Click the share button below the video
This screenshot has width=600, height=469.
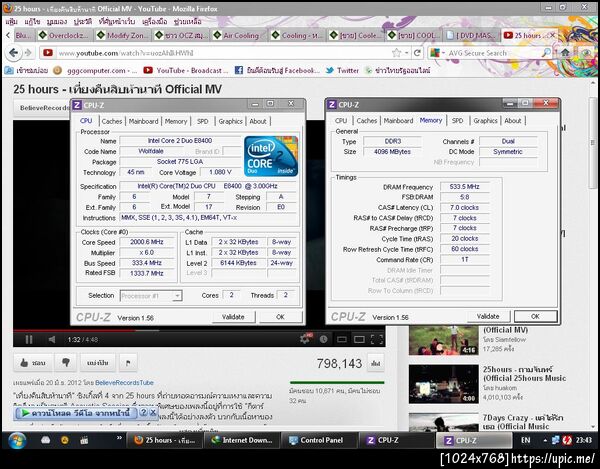[98, 362]
